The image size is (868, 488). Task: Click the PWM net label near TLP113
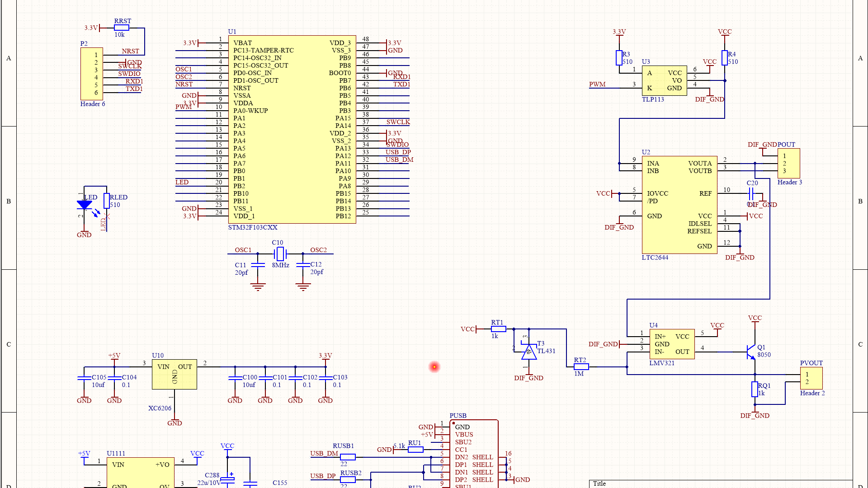pos(597,84)
